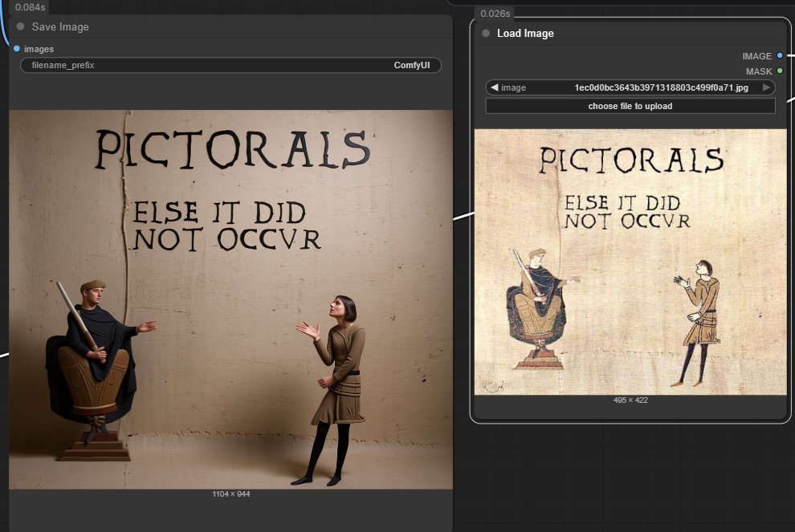This screenshot has width=795, height=532.
Task: Select previous image with left arrow
Action: 494,87
